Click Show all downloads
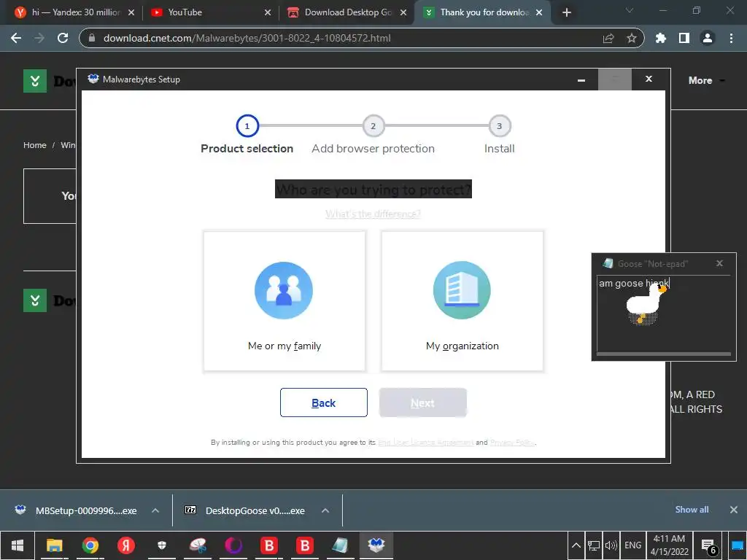Viewport: 747px width, 560px height. (692, 510)
